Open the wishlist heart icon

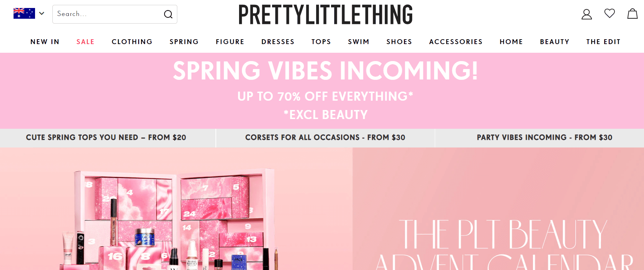(x=610, y=14)
